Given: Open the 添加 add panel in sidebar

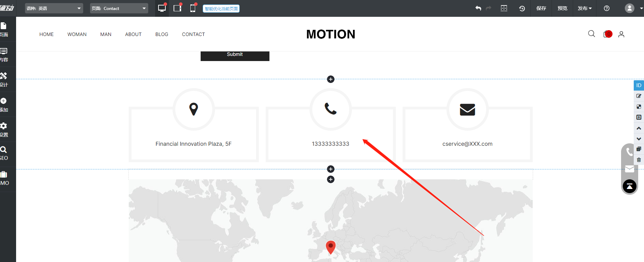Looking at the screenshot, I should pyautogui.click(x=4, y=105).
